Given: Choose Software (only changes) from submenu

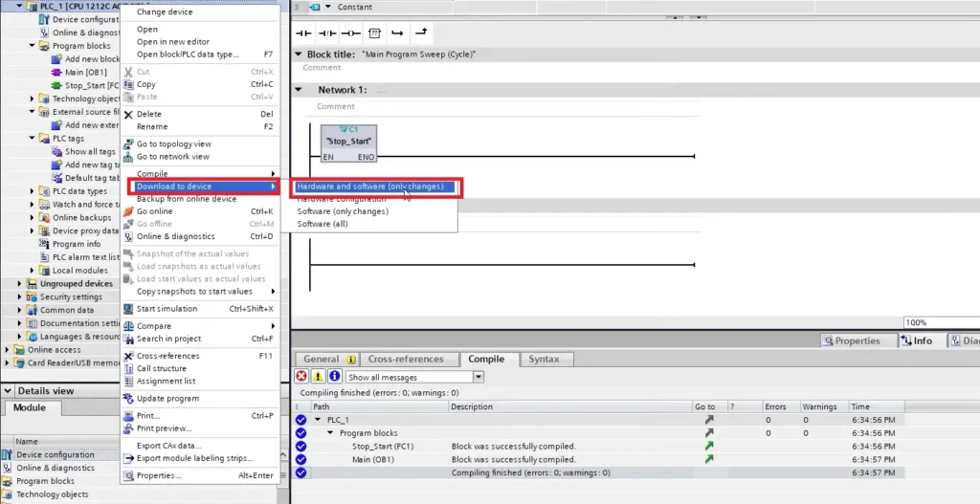Looking at the screenshot, I should coord(343,211).
